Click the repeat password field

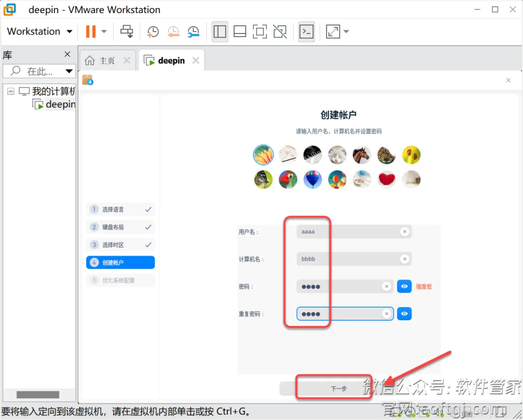click(345, 314)
